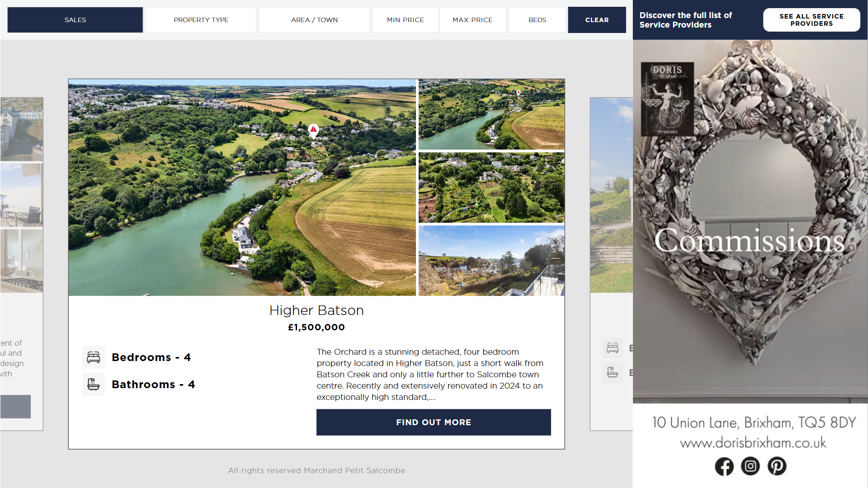Image resolution: width=868 pixels, height=488 pixels.
Task: Open the creek close-up aerial thumbnail
Action: pos(491,114)
